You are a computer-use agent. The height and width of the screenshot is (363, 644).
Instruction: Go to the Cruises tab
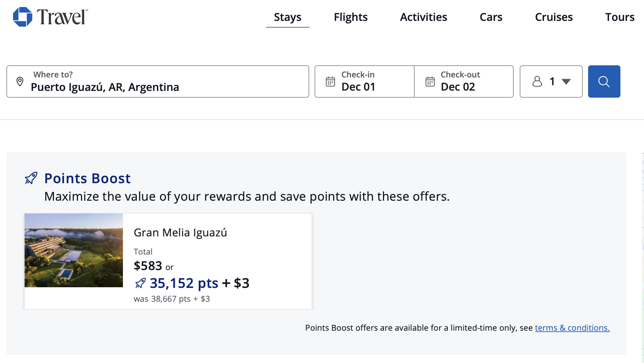click(x=554, y=17)
